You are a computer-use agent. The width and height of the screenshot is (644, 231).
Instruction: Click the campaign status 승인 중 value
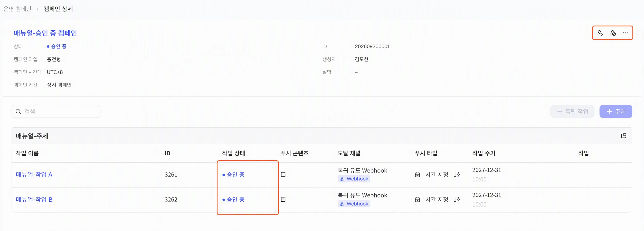(x=56, y=46)
